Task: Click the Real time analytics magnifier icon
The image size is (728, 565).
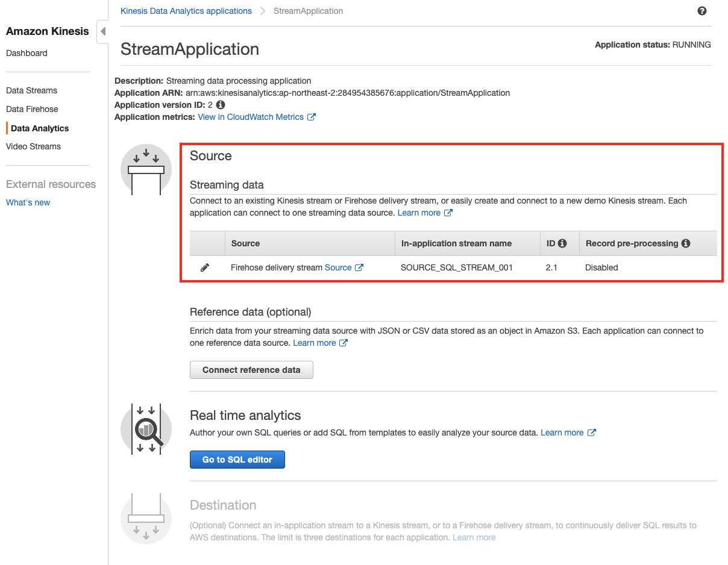Action: pyautogui.click(x=146, y=429)
